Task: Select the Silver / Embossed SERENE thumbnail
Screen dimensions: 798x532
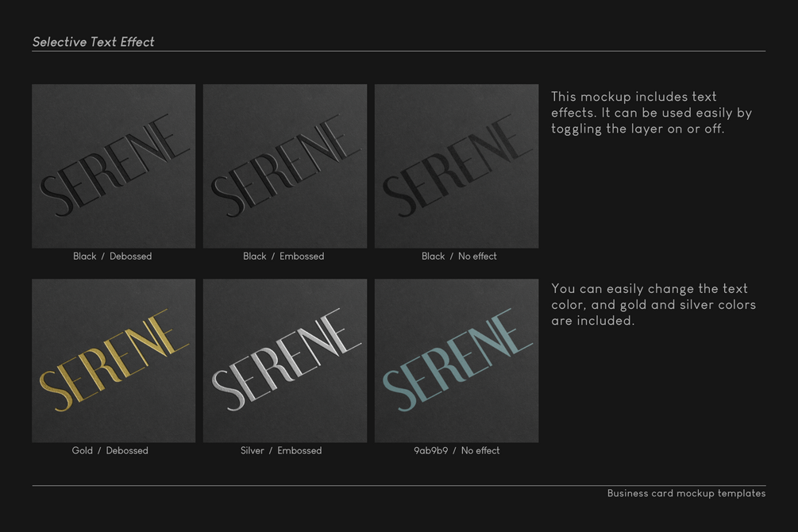Action: pos(285,360)
